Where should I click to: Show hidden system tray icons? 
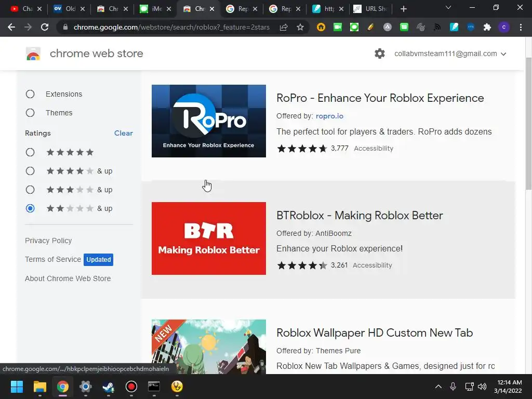(x=438, y=387)
